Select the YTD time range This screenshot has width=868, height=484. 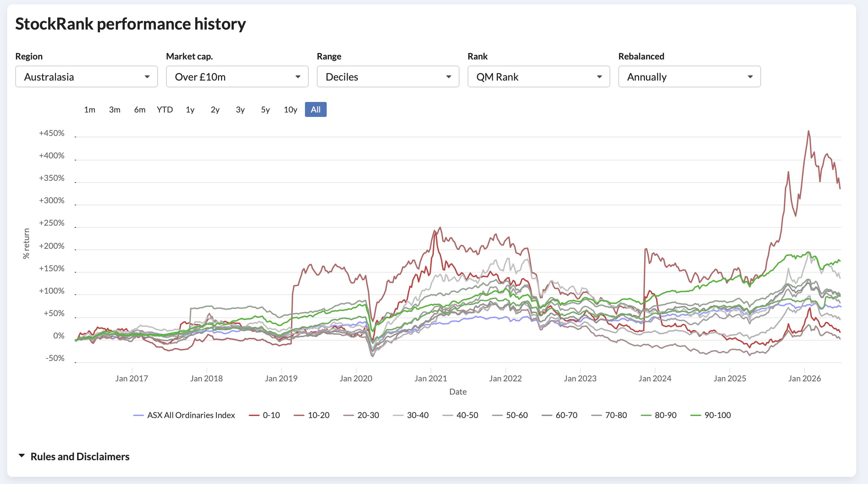click(x=165, y=109)
